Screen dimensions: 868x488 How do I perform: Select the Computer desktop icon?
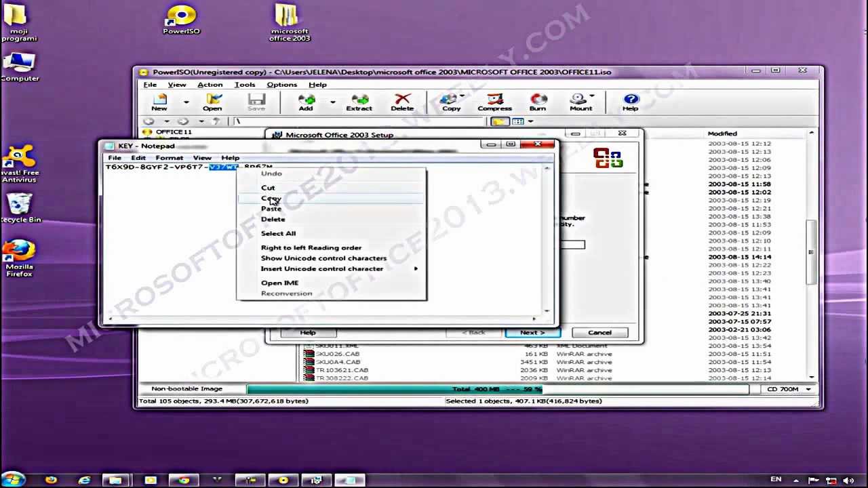[x=20, y=66]
